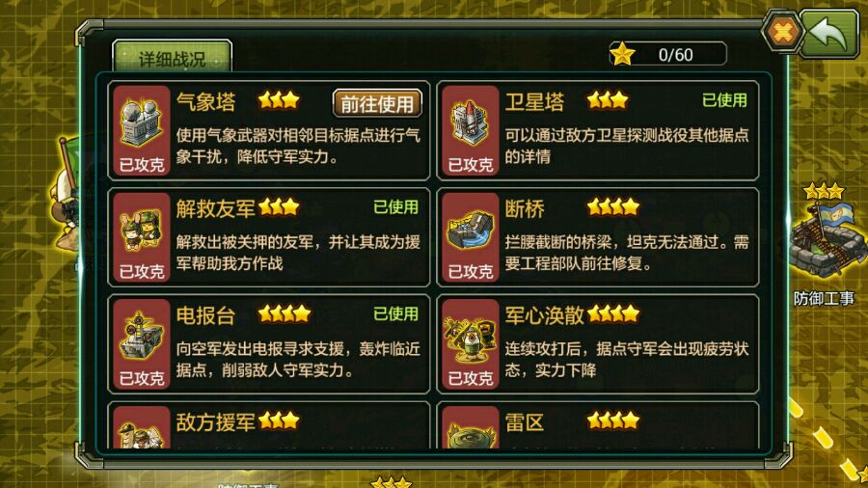
Task: Open the 详细战况 tab
Action: pos(173,57)
